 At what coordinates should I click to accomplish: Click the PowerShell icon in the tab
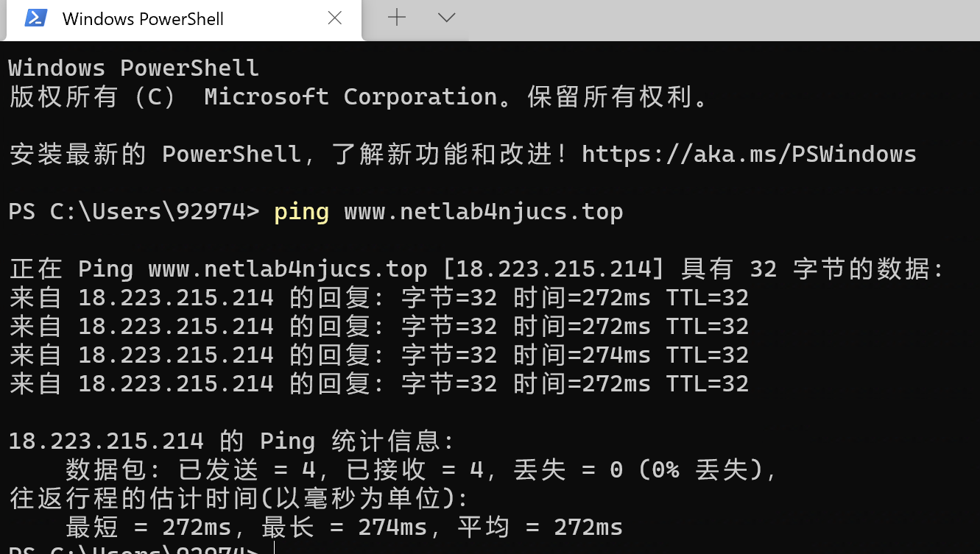pos(36,18)
